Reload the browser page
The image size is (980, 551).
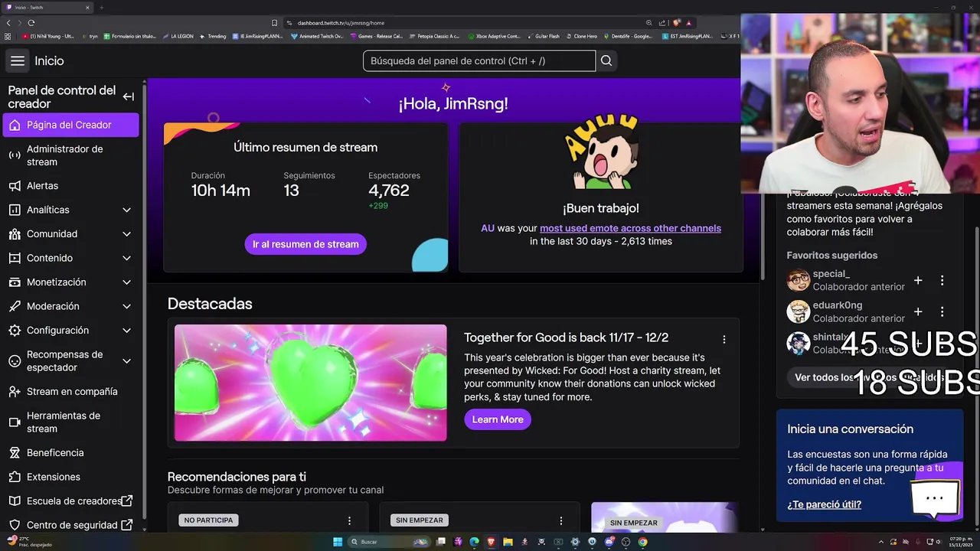pos(31,23)
